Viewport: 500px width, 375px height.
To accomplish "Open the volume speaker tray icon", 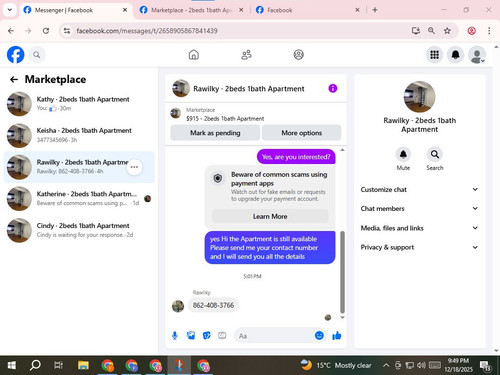I will pyautogui.click(x=421, y=365).
